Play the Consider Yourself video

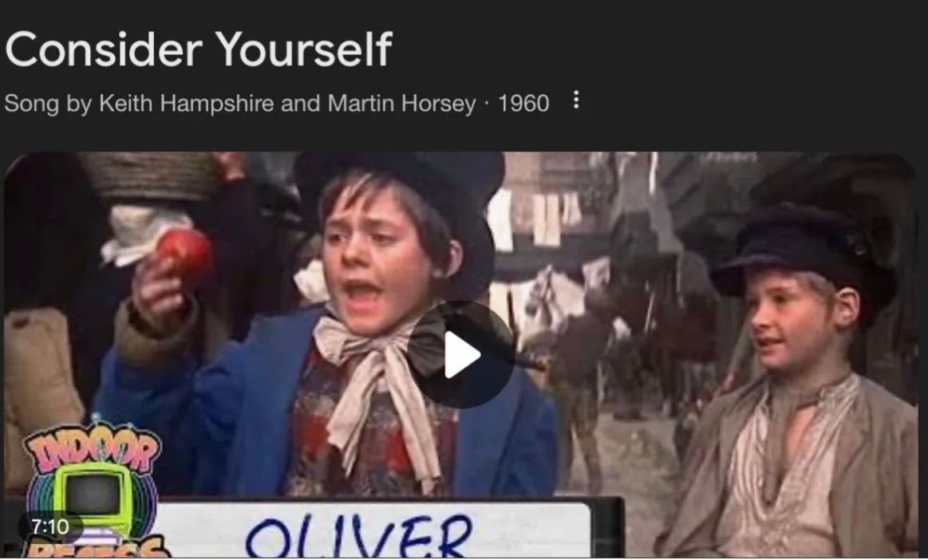[x=460, y=355]
